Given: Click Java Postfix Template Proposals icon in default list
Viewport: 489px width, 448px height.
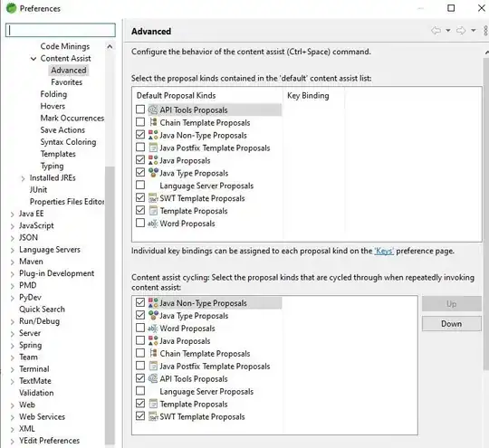Looking at the screenshot, I should tap(153, 148).
